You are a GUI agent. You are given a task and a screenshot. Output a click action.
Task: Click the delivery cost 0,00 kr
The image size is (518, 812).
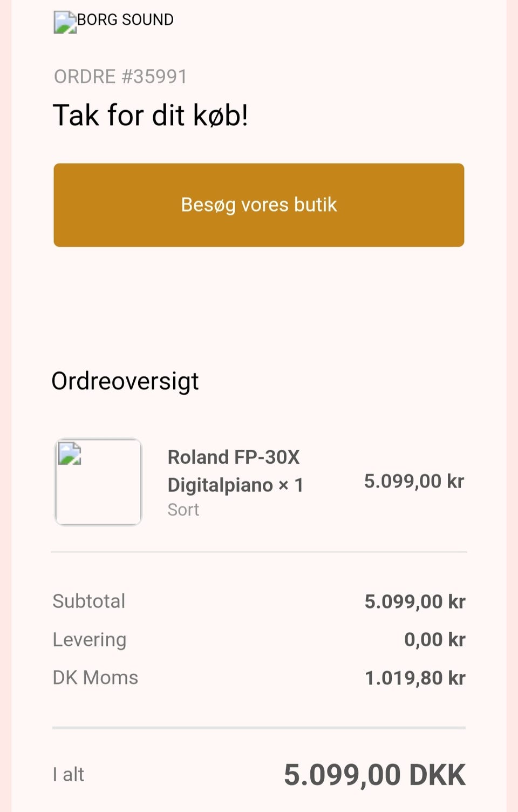(x=434, y=640)
